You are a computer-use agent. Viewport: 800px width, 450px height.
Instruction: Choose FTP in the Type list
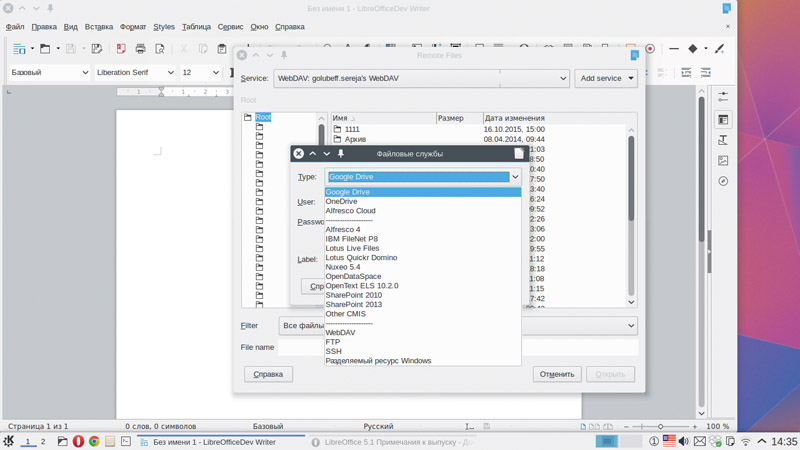pos(423,342)
